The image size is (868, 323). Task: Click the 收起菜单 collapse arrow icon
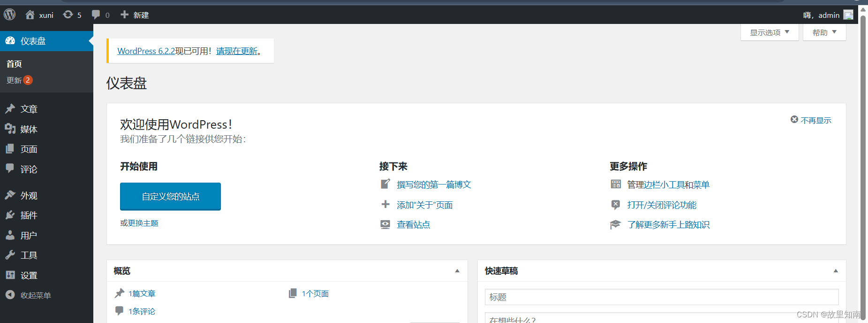(10, 295)
